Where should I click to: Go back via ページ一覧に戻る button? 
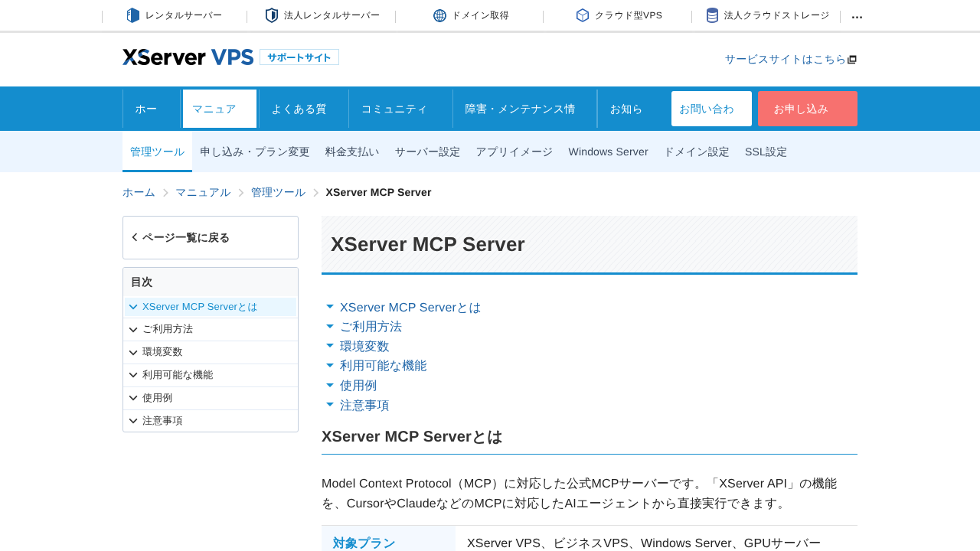pos(211,237)
